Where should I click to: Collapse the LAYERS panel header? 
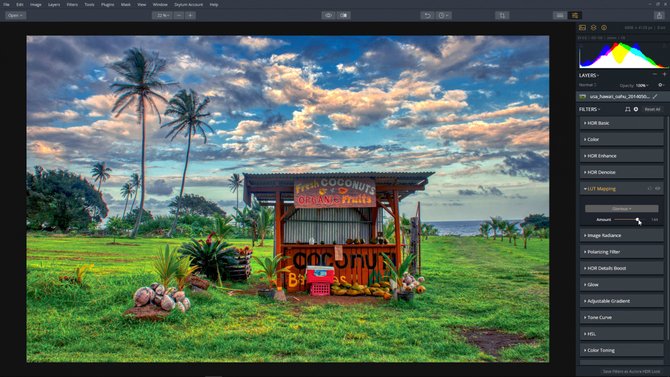pos(589,75)
